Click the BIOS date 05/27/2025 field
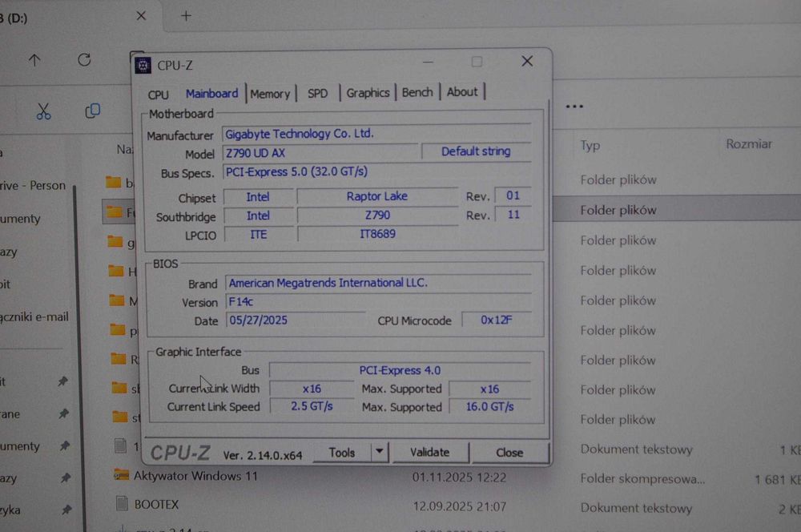 296,320
